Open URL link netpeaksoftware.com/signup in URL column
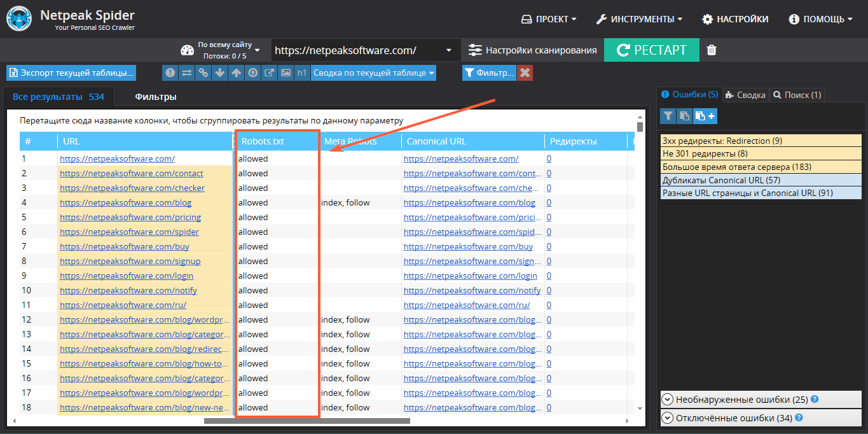 pyautogui.click(x=130, y=261)
